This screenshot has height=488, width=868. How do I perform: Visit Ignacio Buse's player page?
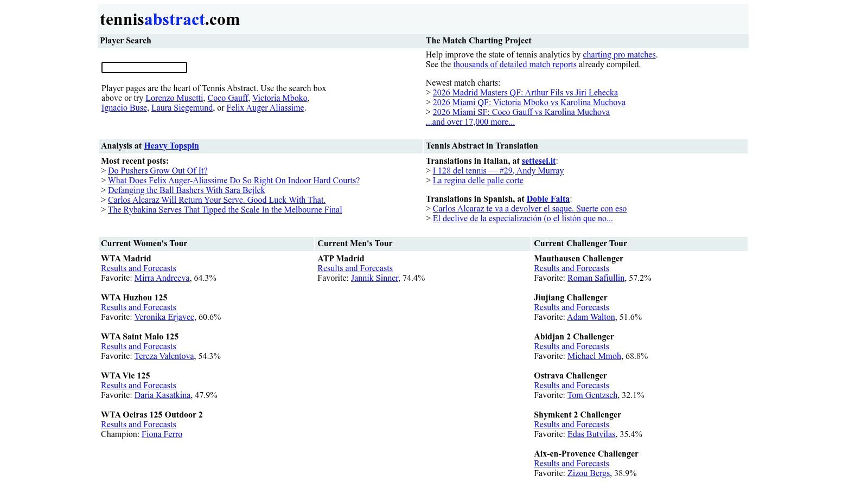[124, 108]
